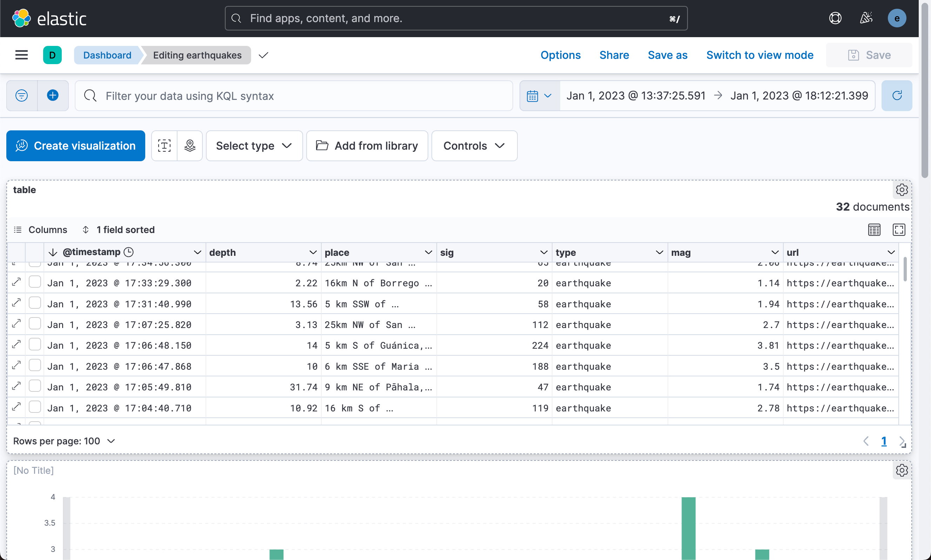
Task: Add a text panel to dashboard
Action: (164, 146)
